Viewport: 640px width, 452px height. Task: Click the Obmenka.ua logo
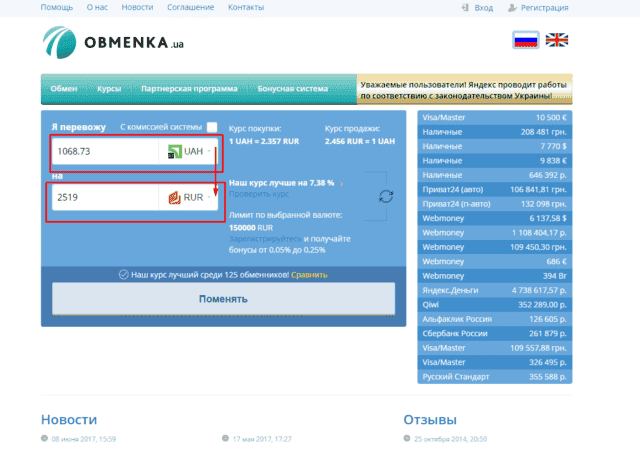click(x=113, y=42)
